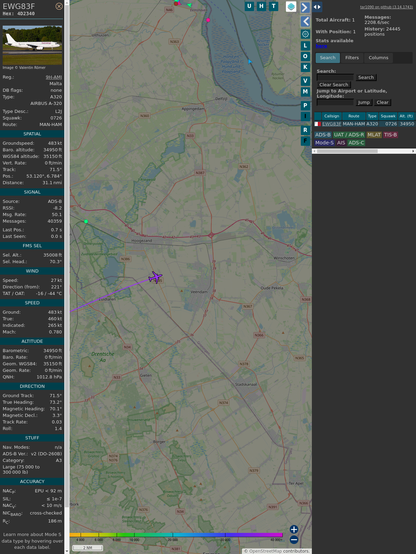Toggle the TIS-B source legend

(x=391, y=135)
